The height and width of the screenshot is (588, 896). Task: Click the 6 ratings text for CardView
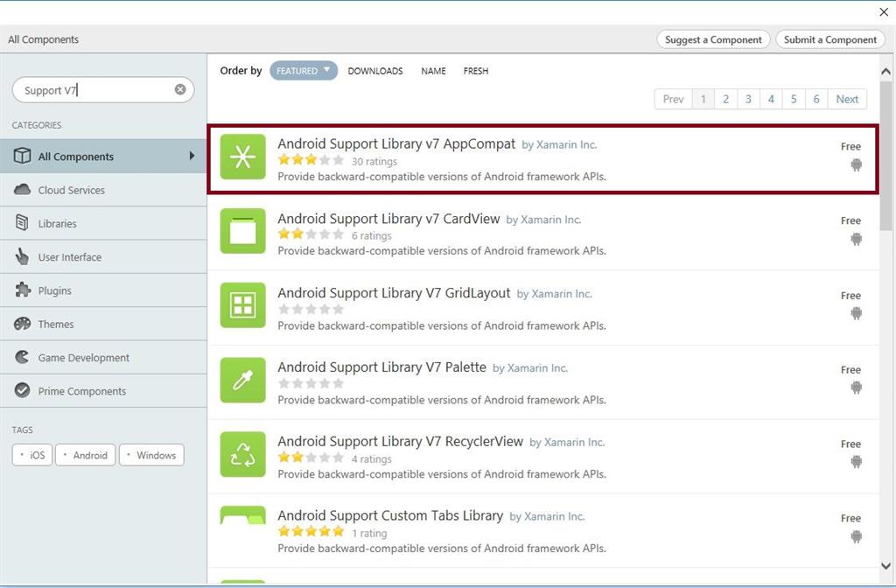point(371,235)
